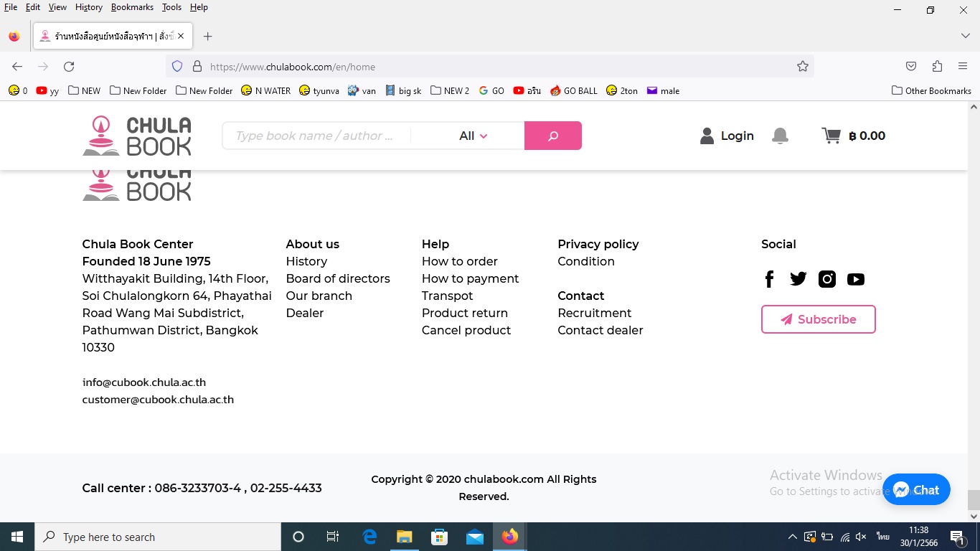The image size is (980, 551).
Task: Open the Firefox View button
Action: click(14, 36)
